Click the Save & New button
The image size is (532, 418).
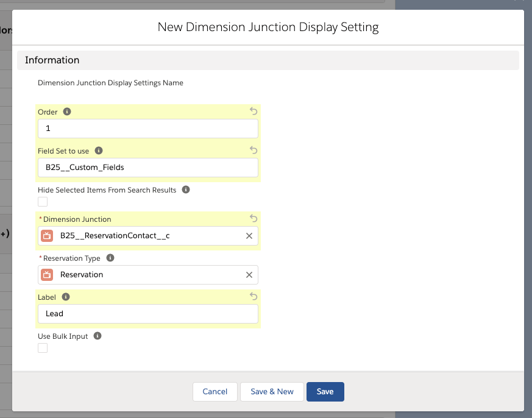(272, 392)
